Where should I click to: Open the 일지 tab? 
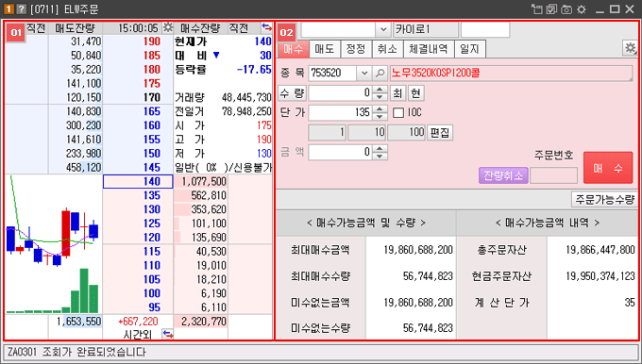click(469, 49)
